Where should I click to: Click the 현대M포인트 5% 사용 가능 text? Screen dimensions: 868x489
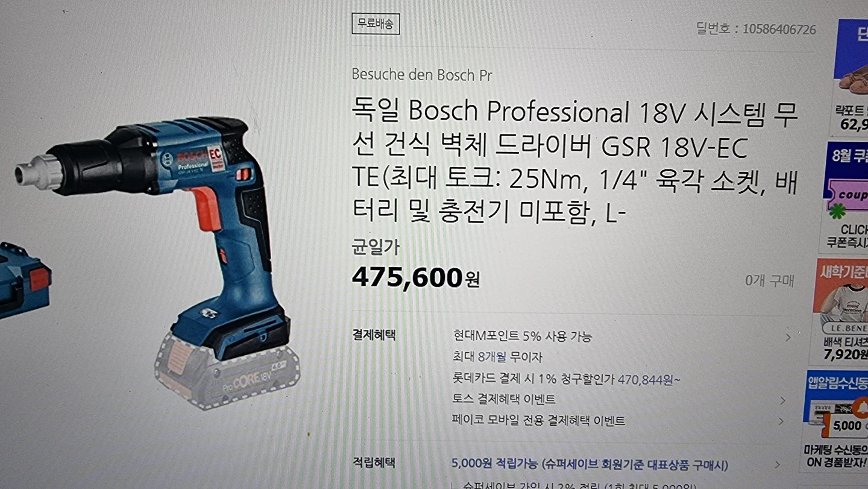pyautogui.click(x=522, y=336)
